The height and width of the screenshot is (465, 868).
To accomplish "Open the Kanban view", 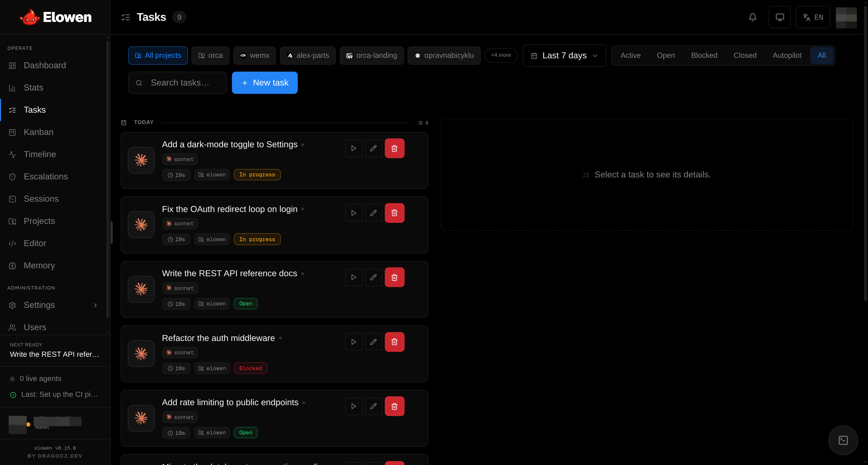I will [54, 132].
